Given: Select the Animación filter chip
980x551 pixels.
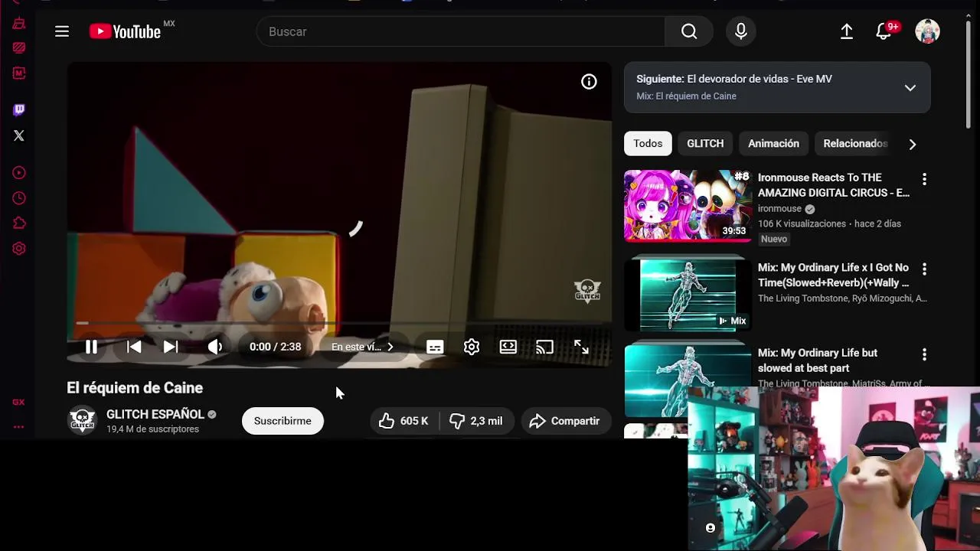Looking at the screenshot, I should point(773,143).
